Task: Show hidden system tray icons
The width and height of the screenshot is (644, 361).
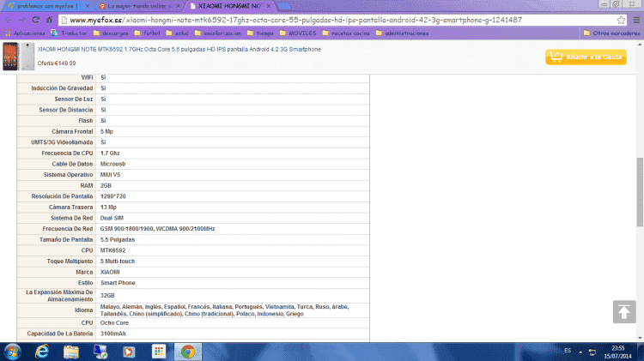Action: [x=580, y=352]
